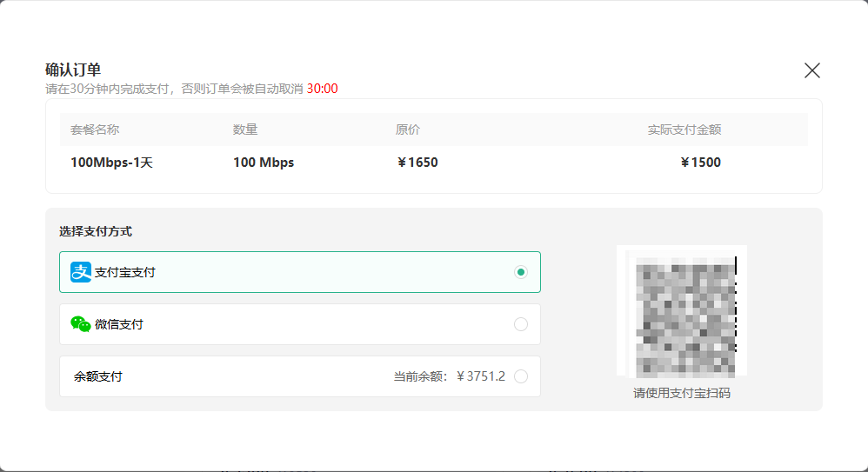
Task: Click the current balance ￥3751.2 value
Action: click(480, 376)
